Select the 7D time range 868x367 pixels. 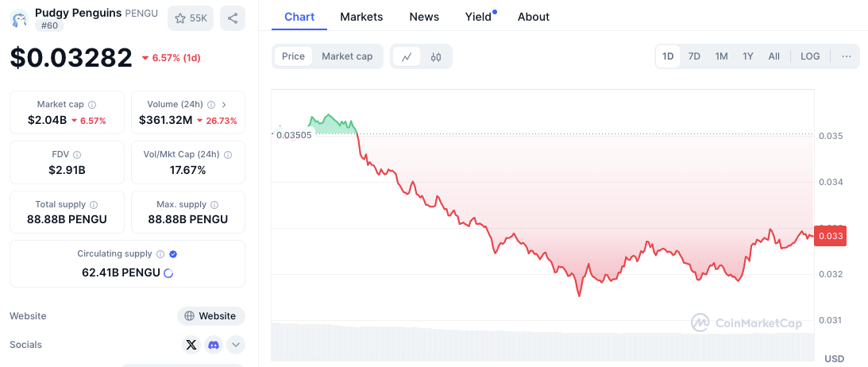point(694,56)
